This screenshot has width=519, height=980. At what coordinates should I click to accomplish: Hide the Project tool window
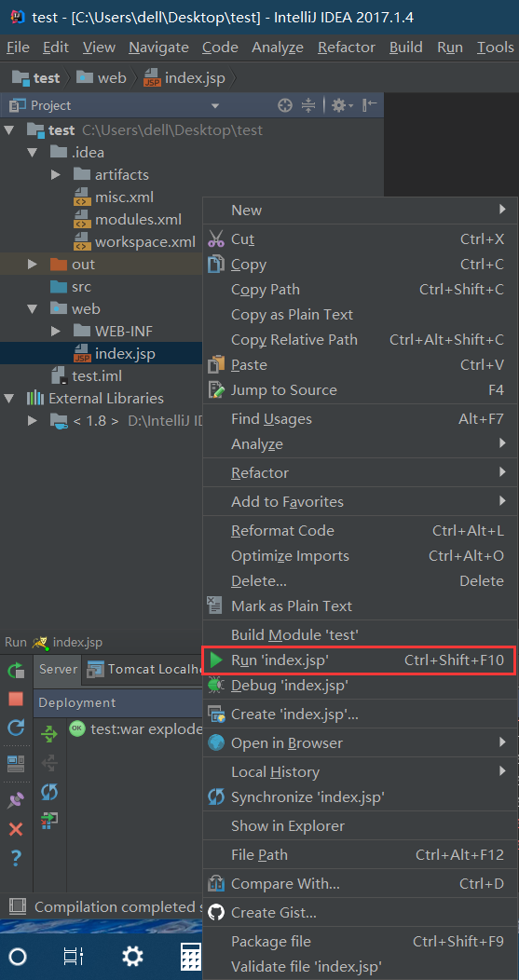click(370, 105)
